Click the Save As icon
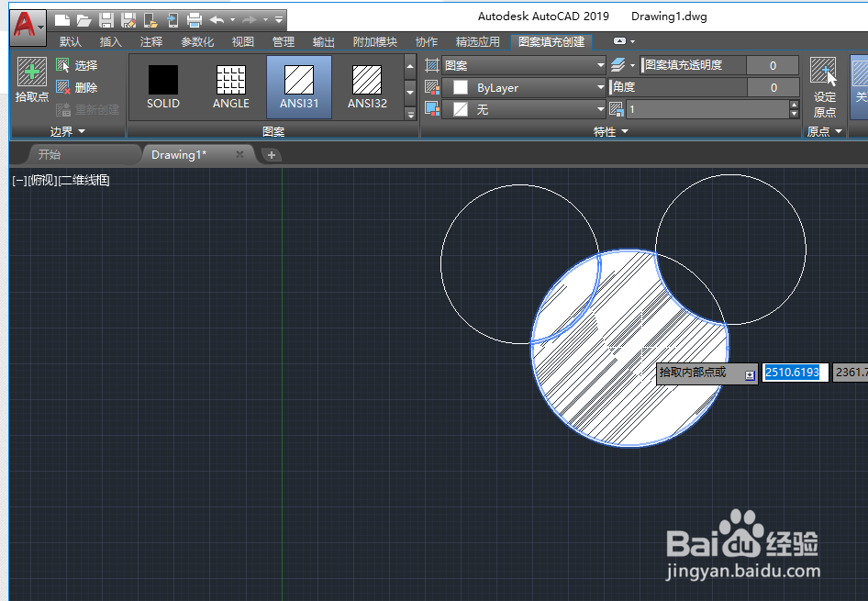The image size is (868, 601). pos(128,20)
